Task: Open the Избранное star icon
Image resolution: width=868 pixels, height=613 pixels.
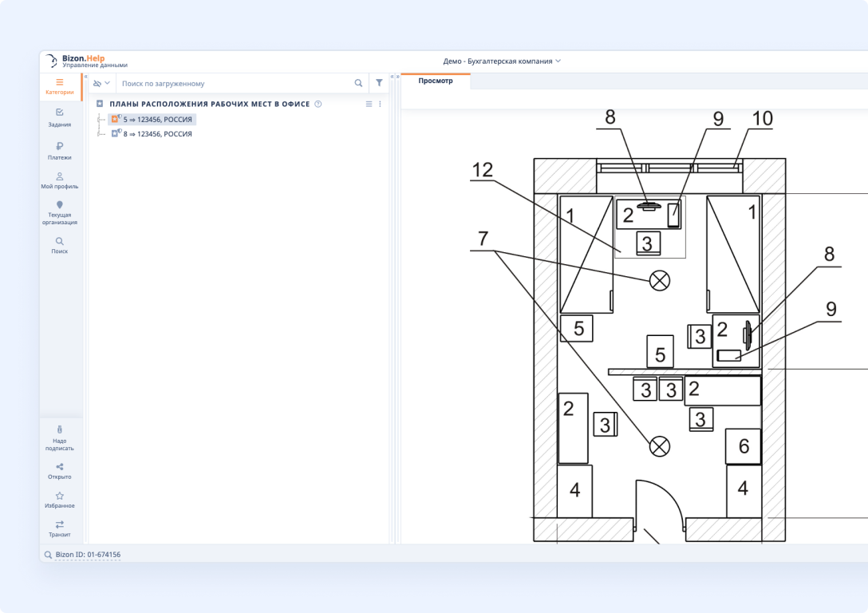Action: pos(60,500)
